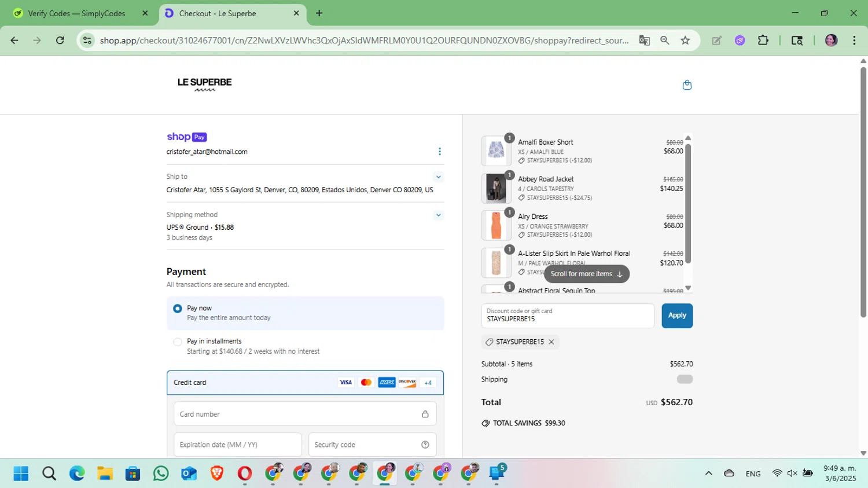Expand the Shipping method section
This screenshot has height=488, width=868.
[439, 215]
